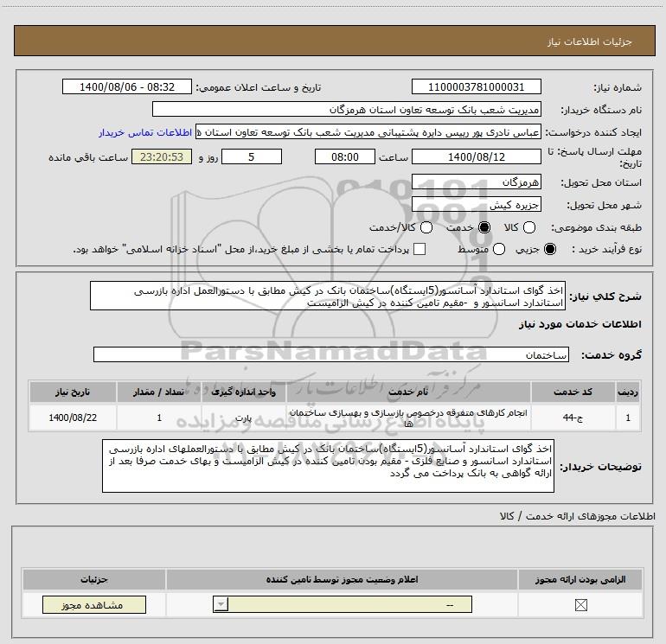Click the announcement date and time field
666x644 pixels.
[x=127, y=86]
